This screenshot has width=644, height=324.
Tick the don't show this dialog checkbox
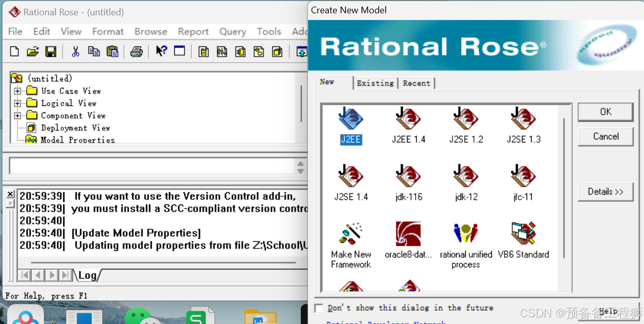pyautogui.click(x=319, y=308)
